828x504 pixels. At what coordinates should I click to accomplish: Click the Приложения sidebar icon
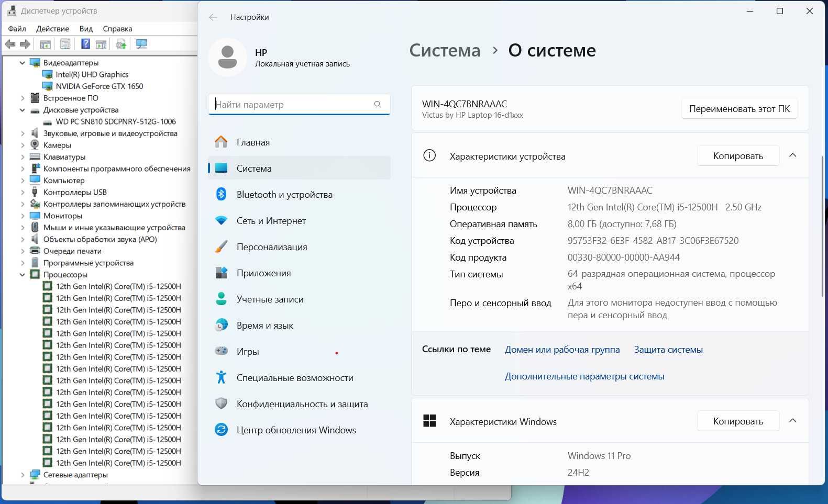tap(221, 273)
